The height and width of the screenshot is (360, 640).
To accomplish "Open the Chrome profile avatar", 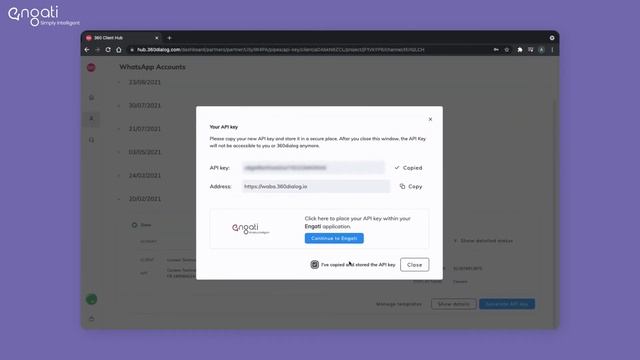I will point(541,50).
